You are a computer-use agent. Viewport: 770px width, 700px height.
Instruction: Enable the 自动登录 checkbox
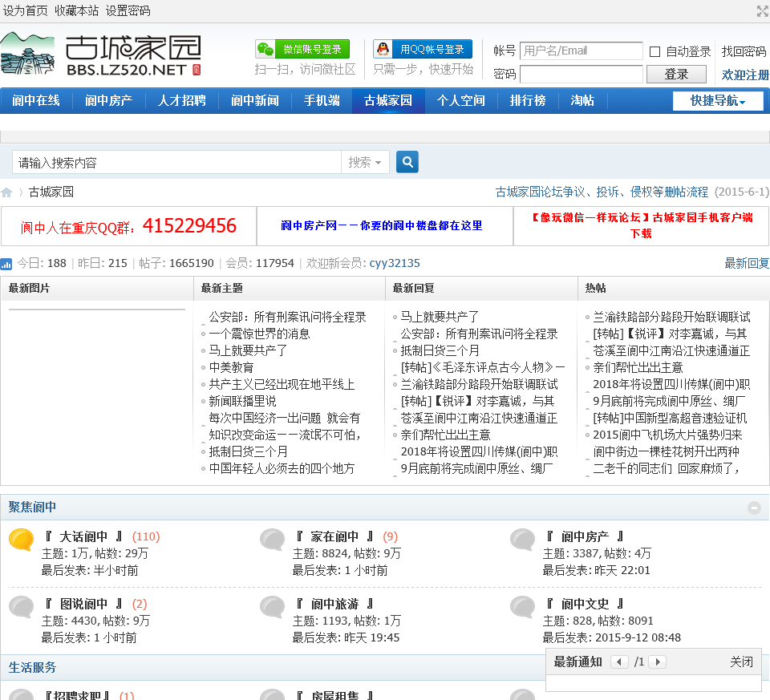pyautogui.click(x=654, y=51)
